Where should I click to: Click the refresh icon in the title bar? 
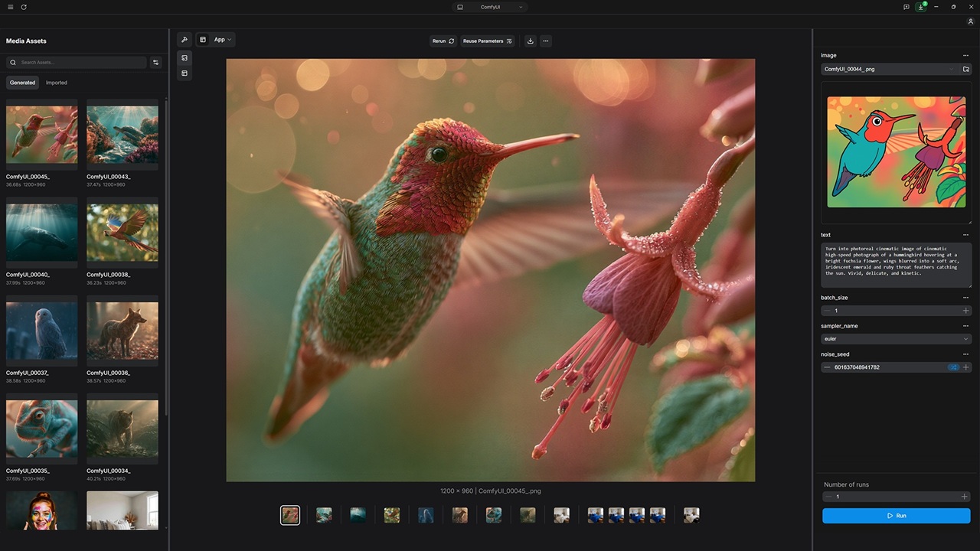[24, 7]
